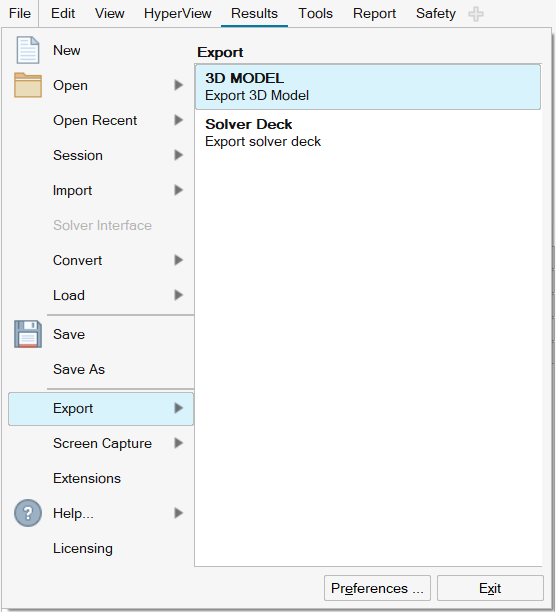Open the Preferences button
The image size is (556, 612).
377,588
